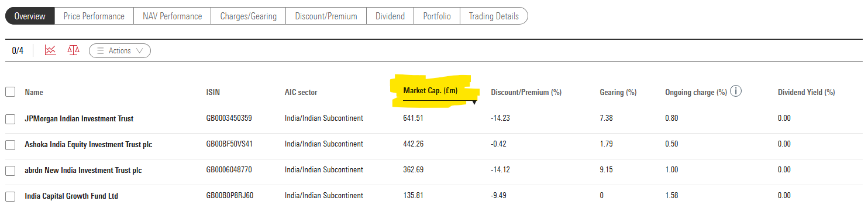Click gearing value 1.79
868x211 pixels.
click(x=606, y=144)
